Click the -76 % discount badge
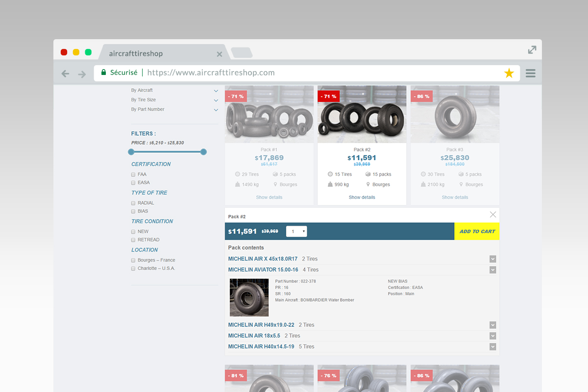 pos(328,376)
